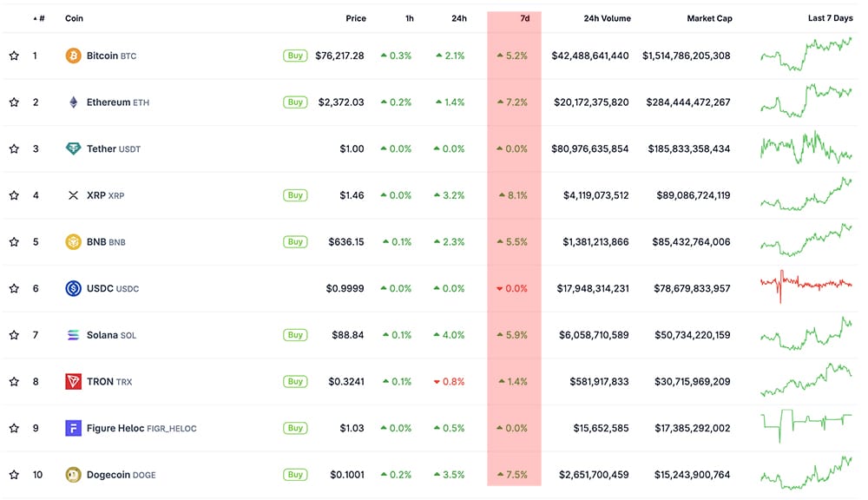Viewport: 868px width, 500px height.
Task: Star Bitcoin as a favorite
Action: coord(15,56)
